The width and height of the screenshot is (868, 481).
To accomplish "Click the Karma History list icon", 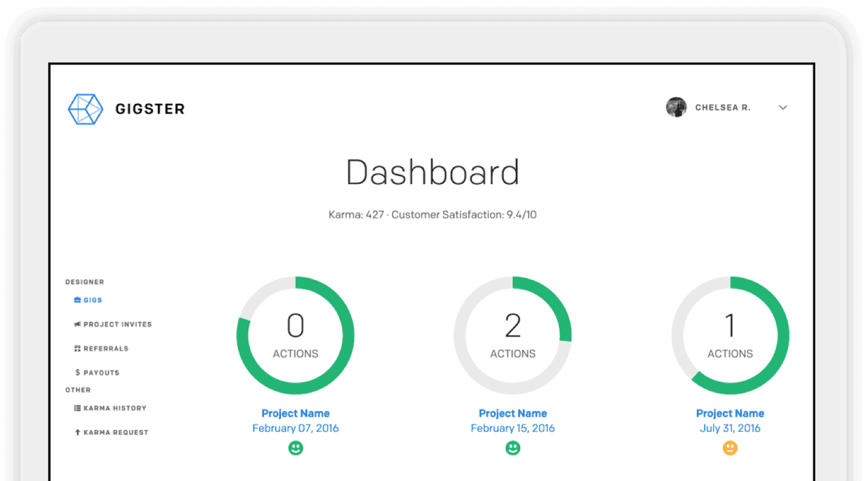I will 77,408.
